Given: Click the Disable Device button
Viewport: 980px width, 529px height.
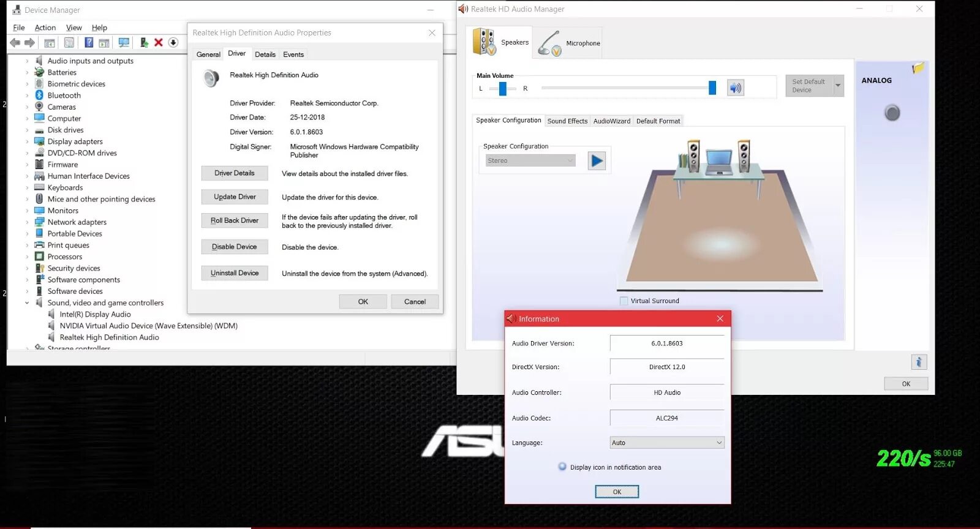Looking at the screenshot, I should pos(235,247).
